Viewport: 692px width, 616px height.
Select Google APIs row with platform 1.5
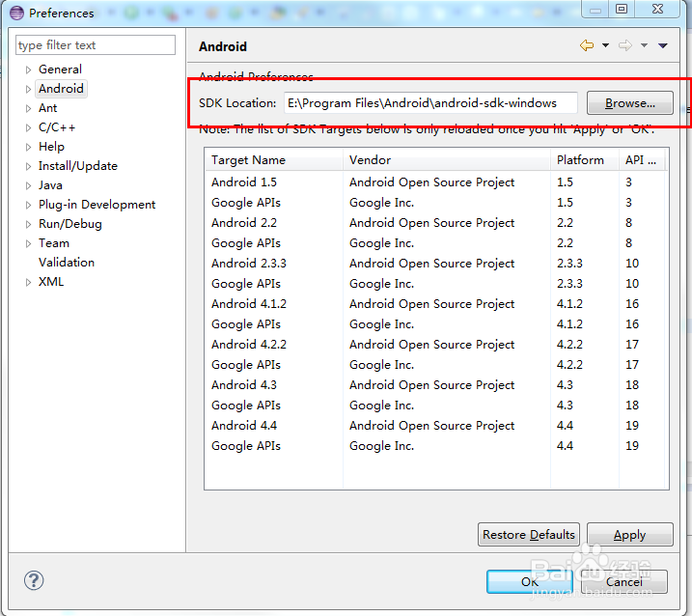[434, 202]
